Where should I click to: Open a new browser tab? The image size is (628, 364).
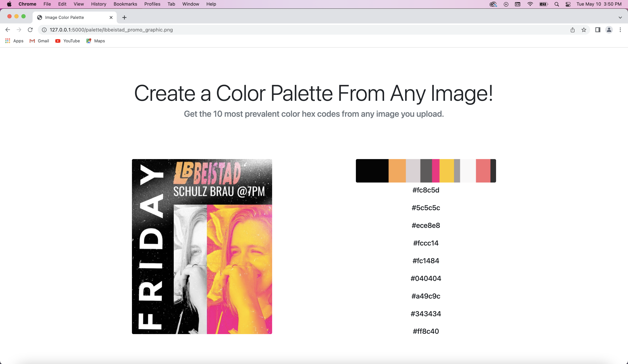(124, 17)
